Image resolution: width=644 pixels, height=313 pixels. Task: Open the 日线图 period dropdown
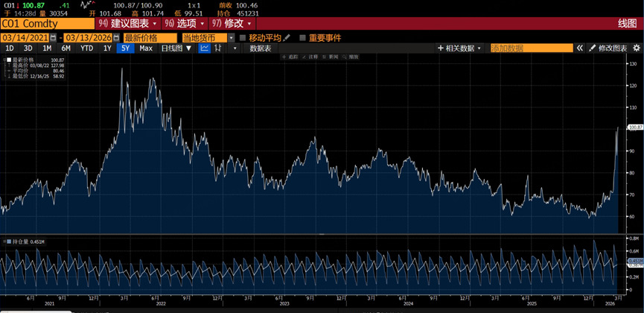point(176,48)
